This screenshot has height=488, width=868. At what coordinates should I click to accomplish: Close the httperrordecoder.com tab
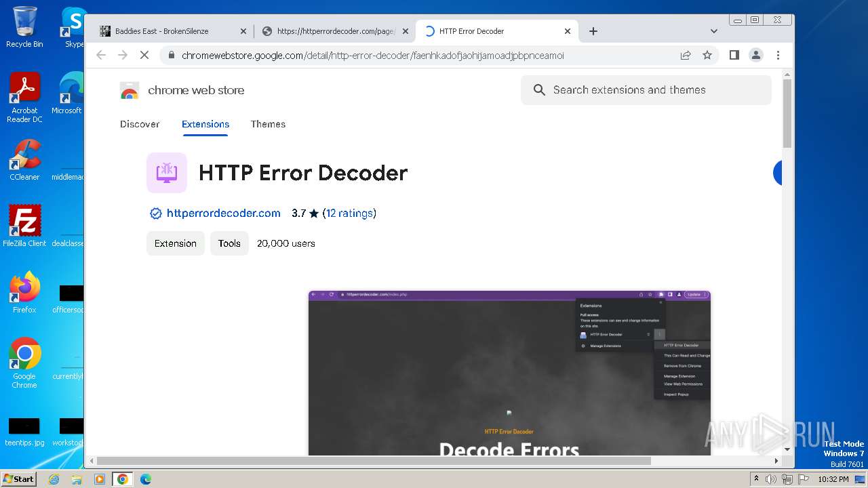point(405,31)
